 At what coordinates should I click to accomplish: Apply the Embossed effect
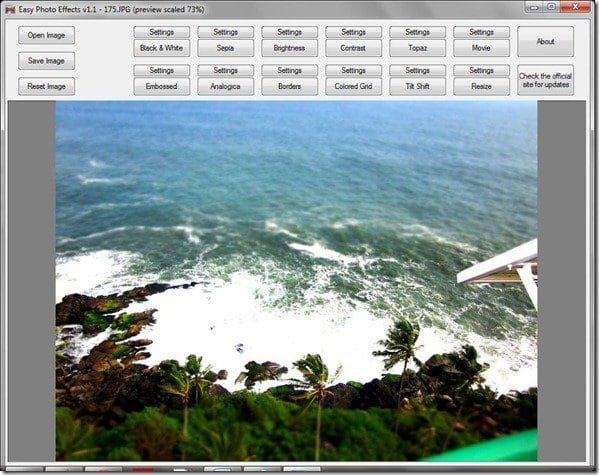(x=162, y=86)
